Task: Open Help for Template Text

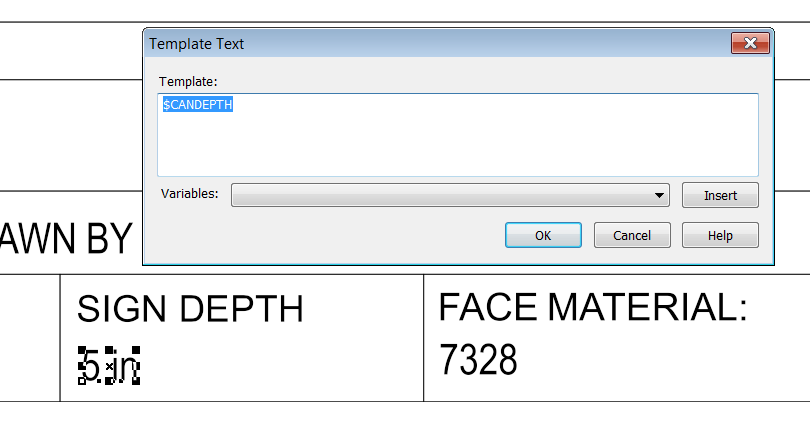Action: [x=719, y=236]
